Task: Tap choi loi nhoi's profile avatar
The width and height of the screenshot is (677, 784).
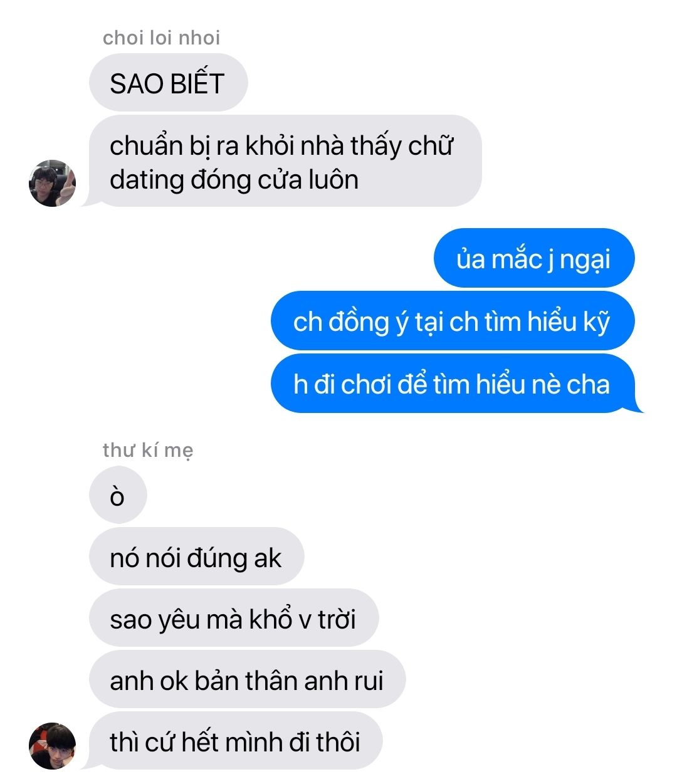Action: [52, 183]
